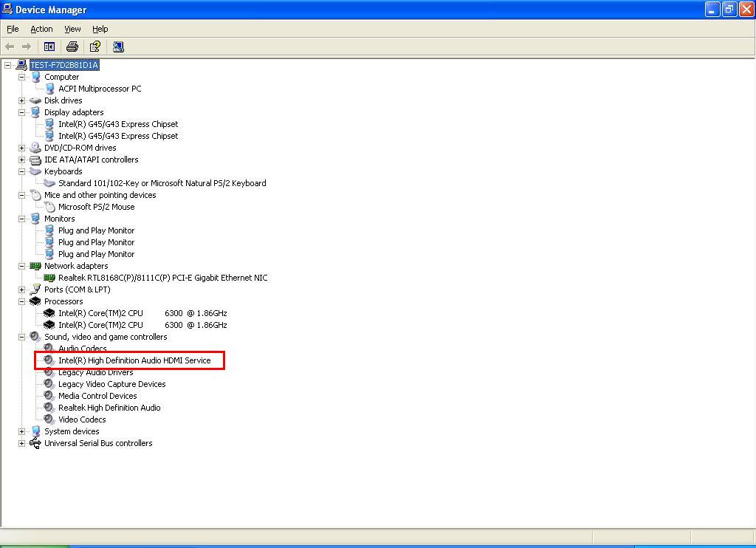Select first Intel(R) G45/G43 Express Chipset
This screenshot has width=756, height=548.
click(x=118, y=124)
